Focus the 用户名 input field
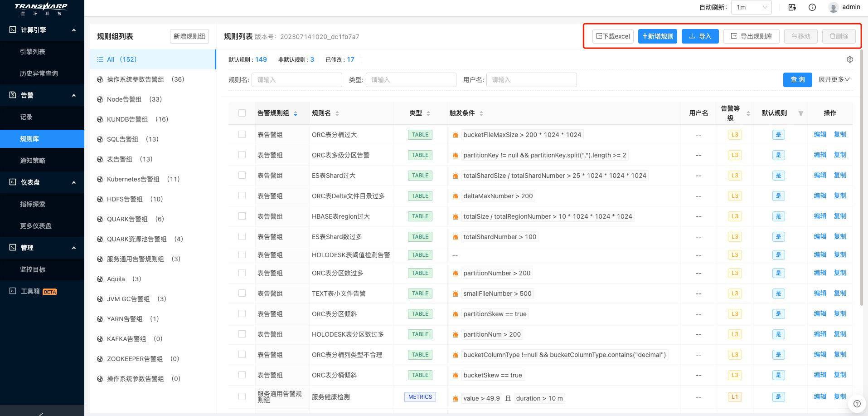The height and width of the screenshot is (416, 868). [x=532, y=80]
